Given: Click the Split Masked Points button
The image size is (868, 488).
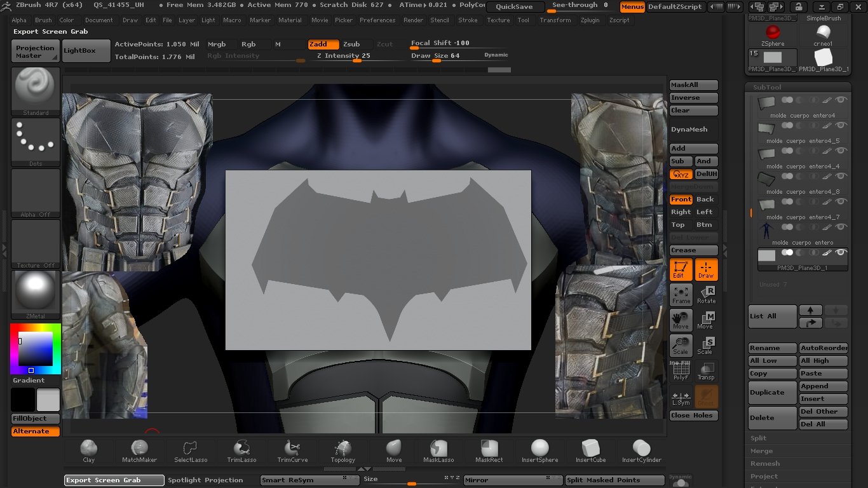Looking at the screenshot, I should (615, 480).
